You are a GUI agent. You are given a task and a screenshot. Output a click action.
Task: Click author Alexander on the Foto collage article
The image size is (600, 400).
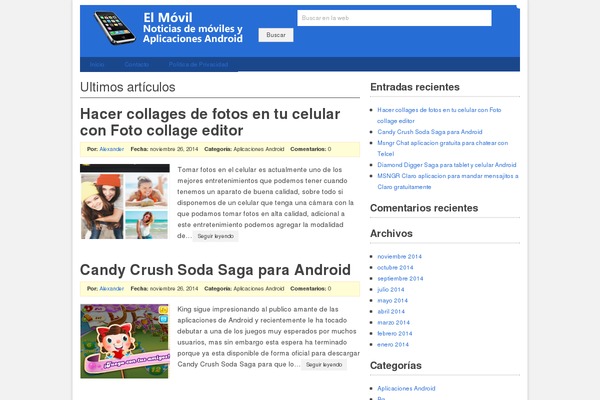(x=112, y=149)
